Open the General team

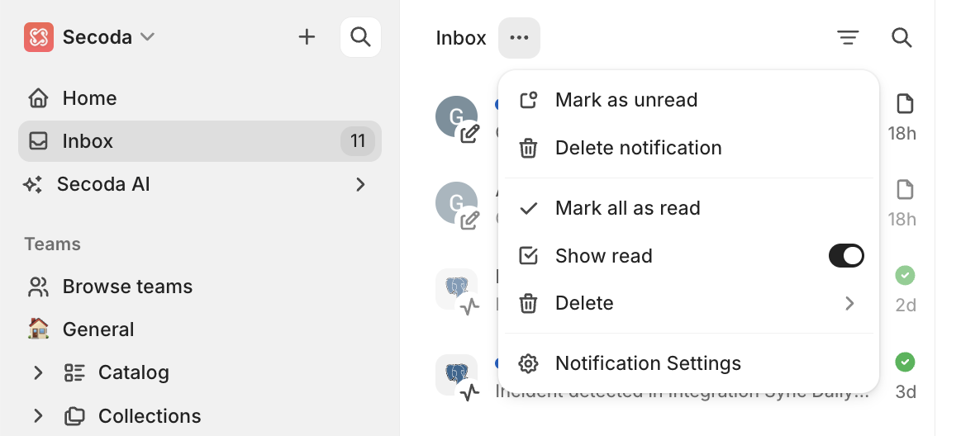coord(98,329)
